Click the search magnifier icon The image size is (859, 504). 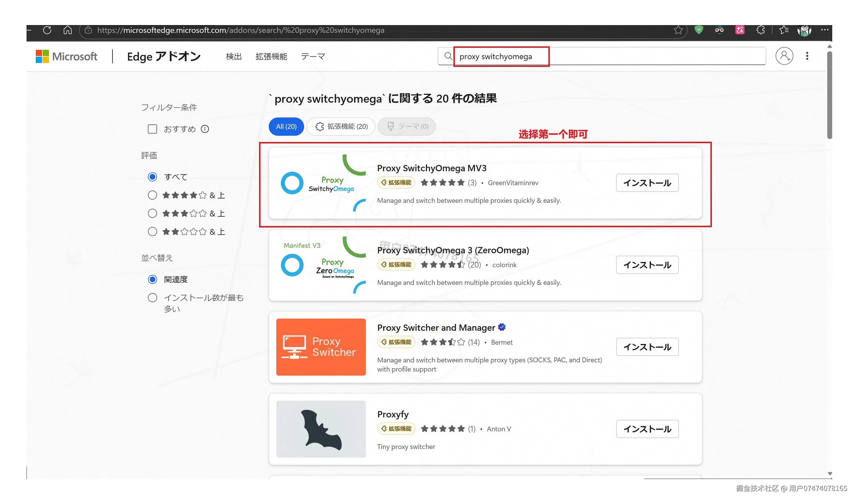pyautogui.click(x=448, y=56)
